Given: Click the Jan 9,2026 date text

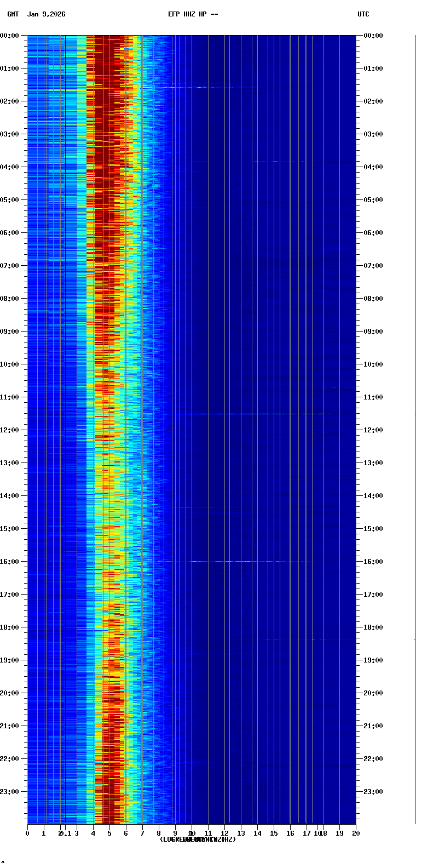Looking at the screenshot, I should pos(46,14).
